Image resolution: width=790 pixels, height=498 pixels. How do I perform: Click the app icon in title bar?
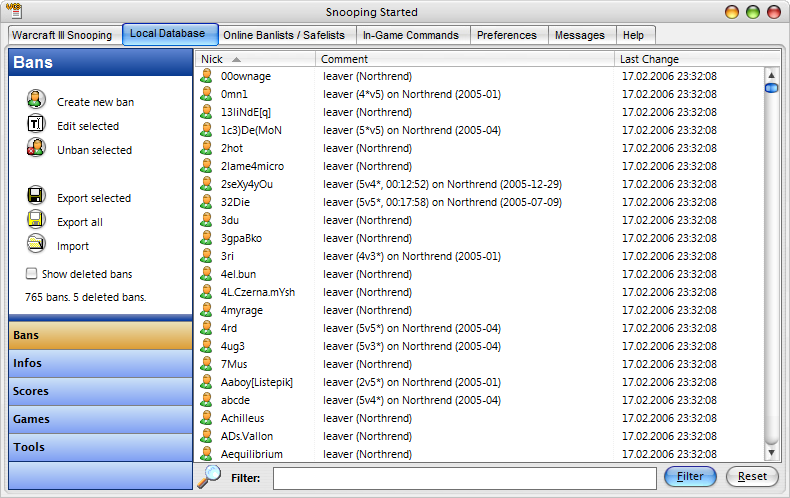pyautogui.click(x=14, y=11)
